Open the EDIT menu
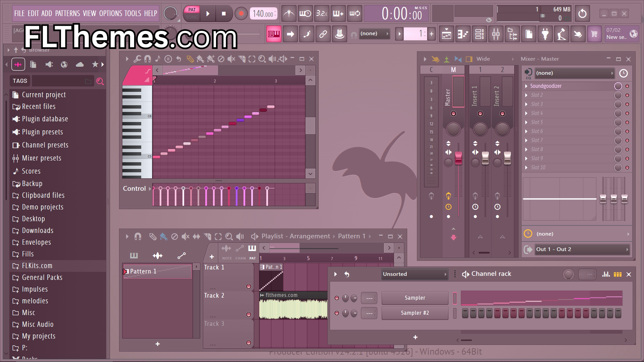 (x=33, y=13)
